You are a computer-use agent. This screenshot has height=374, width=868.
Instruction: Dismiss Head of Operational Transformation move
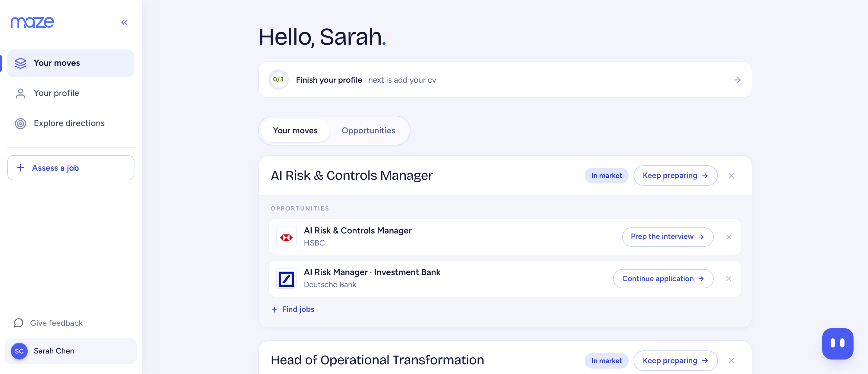coord(731,360)
